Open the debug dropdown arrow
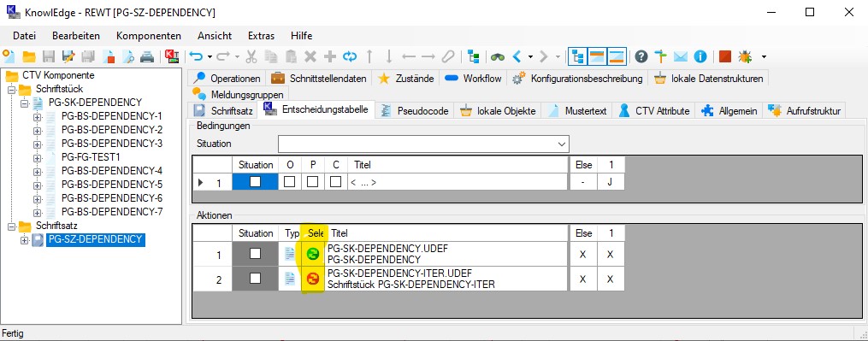868x341 pixels. click(764, 56)
